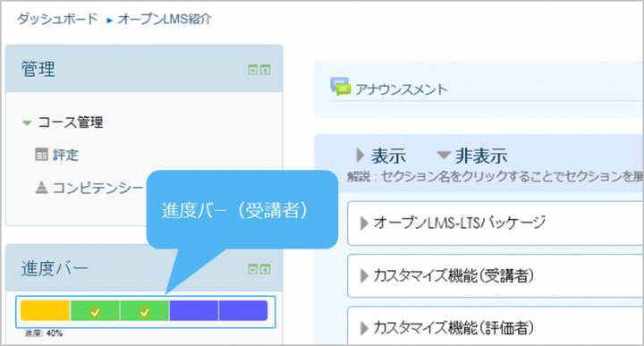Click the 非表示 text link
The image size is (644, 346).
(481, 156)
